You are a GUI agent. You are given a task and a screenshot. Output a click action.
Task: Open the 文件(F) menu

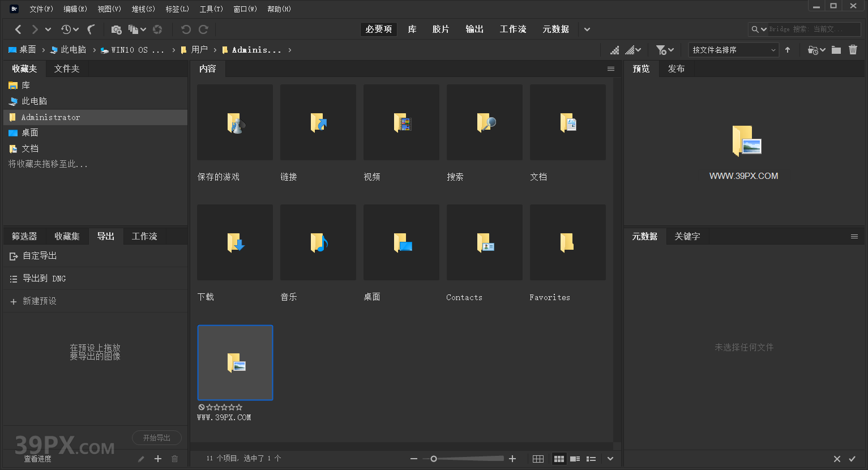pos(41,9)
